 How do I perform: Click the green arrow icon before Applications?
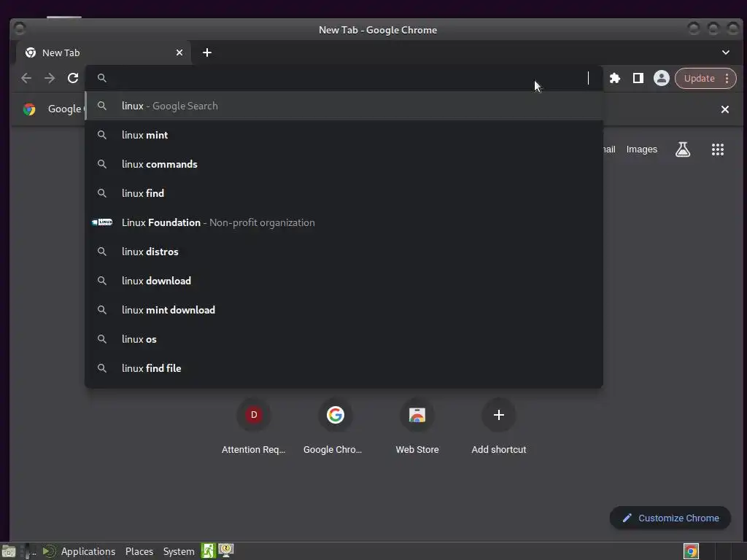click(49, 551)
